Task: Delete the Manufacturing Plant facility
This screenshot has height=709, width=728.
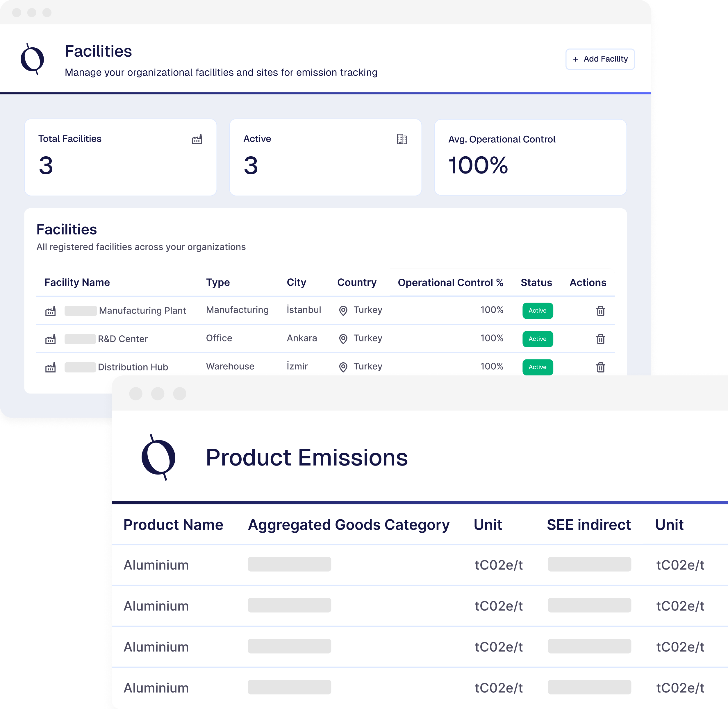Action: click(x=600, y=311)
